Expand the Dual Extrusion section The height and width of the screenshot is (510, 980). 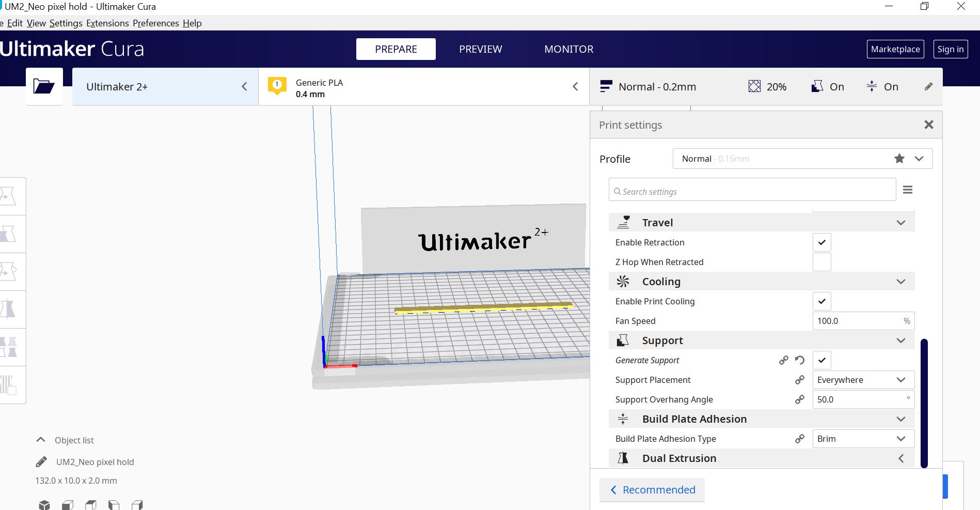click(x=762, y=458)
